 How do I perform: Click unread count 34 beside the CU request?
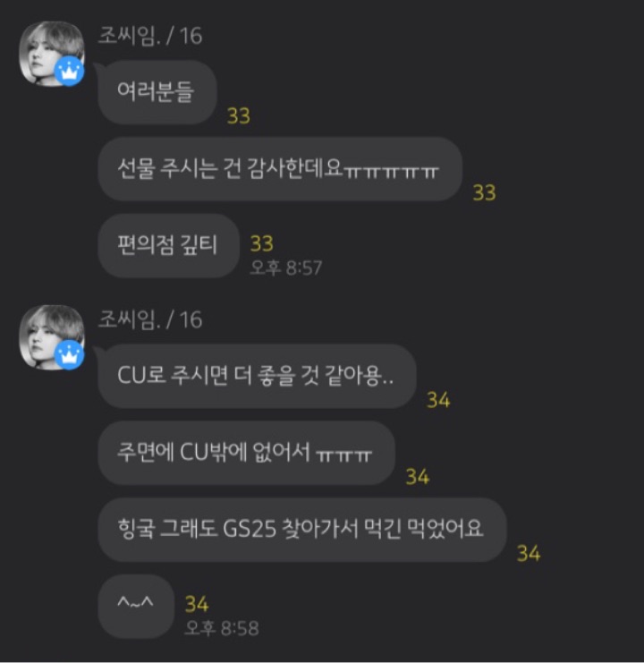point(438,400)
